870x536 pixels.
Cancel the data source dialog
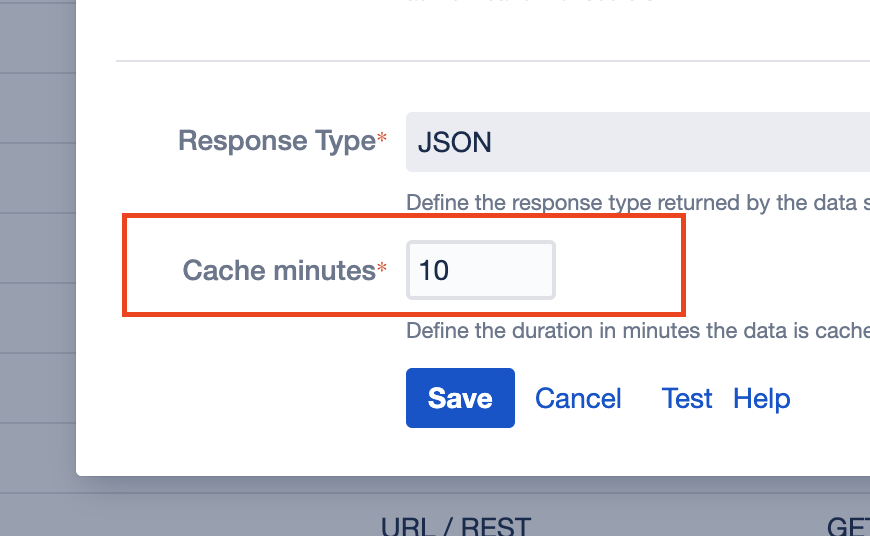click(578, 398)
